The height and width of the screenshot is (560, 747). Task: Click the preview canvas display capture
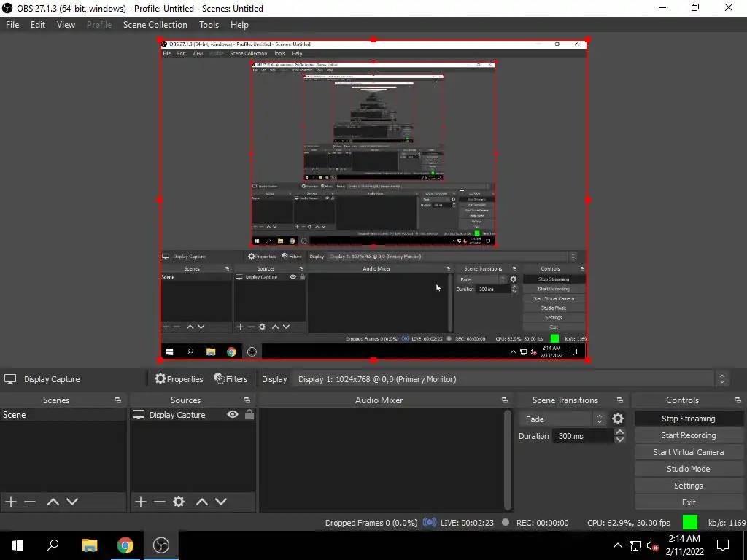(373, 200)
